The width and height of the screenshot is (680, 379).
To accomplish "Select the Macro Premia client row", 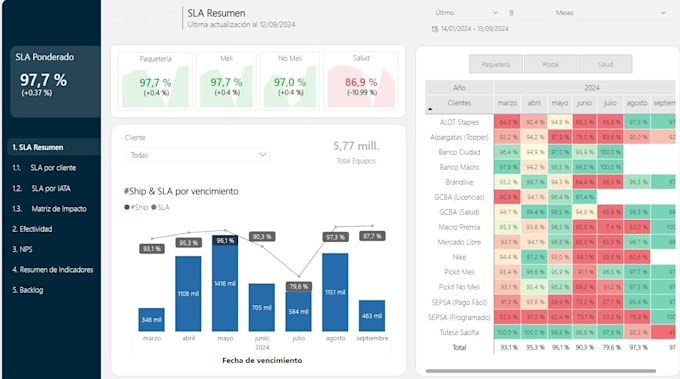I will click(459, 227).
